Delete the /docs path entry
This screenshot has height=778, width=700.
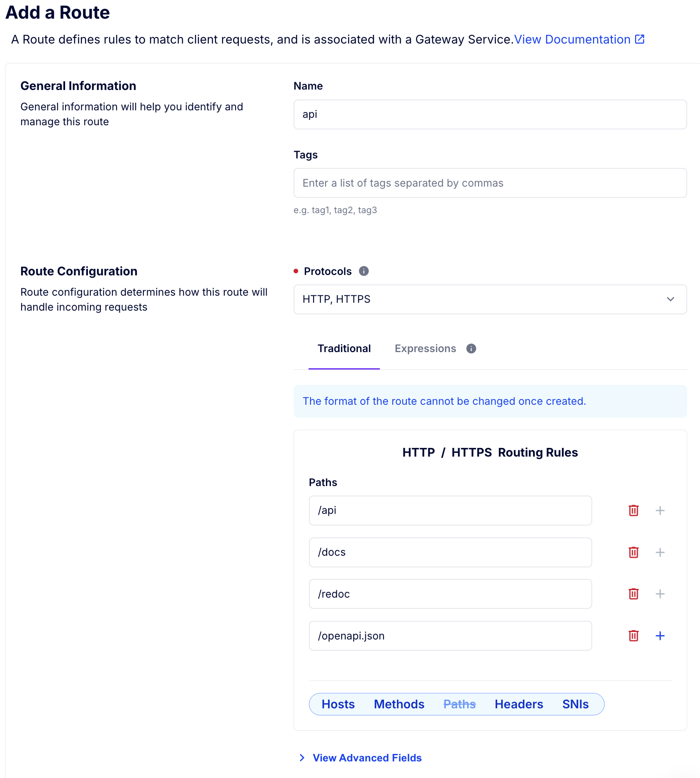pos(633,552)
